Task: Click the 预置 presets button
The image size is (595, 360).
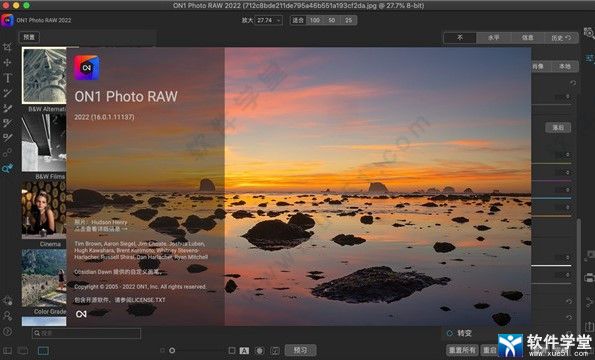Action: tap(29, 37)
